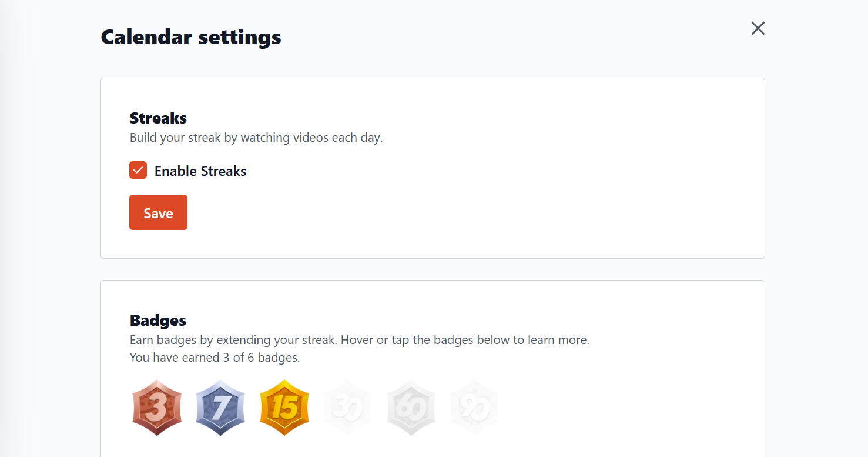Screen dimensions: 868x457
Task: Click the "Badges" section heading
Action: pos(157,320)
